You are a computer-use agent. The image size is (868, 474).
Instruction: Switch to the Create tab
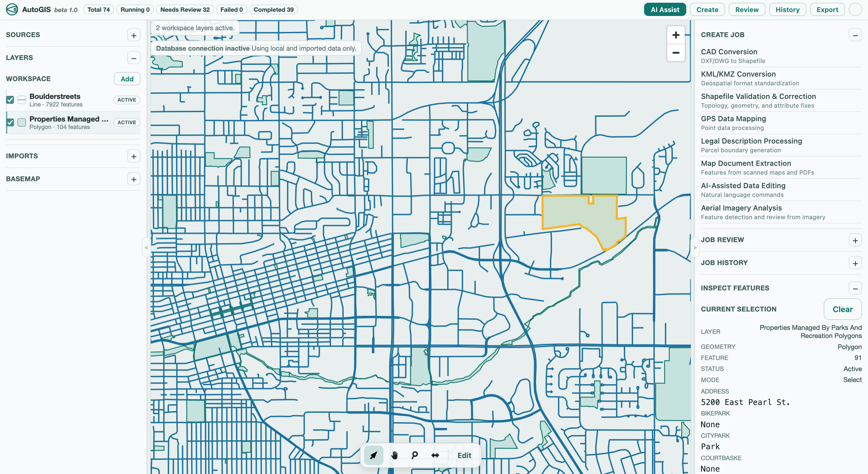pyautogui.click(x=707, y=9)
